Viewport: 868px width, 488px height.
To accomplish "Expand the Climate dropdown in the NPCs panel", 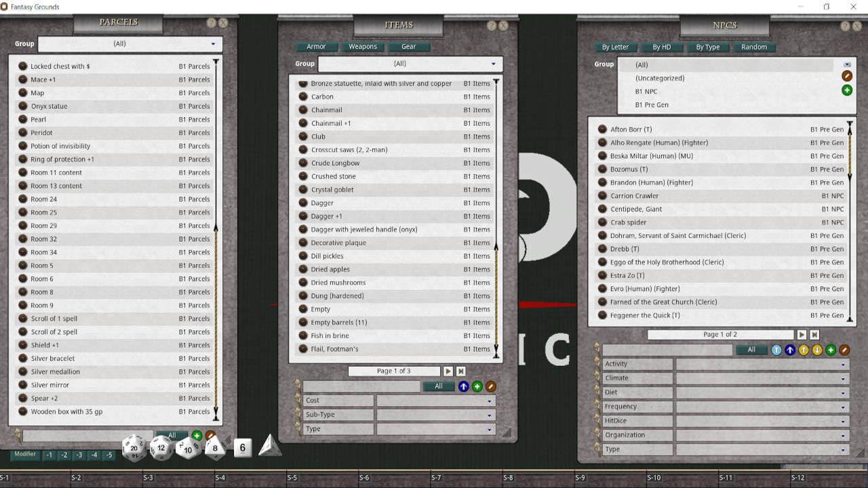I will [762, 378].
